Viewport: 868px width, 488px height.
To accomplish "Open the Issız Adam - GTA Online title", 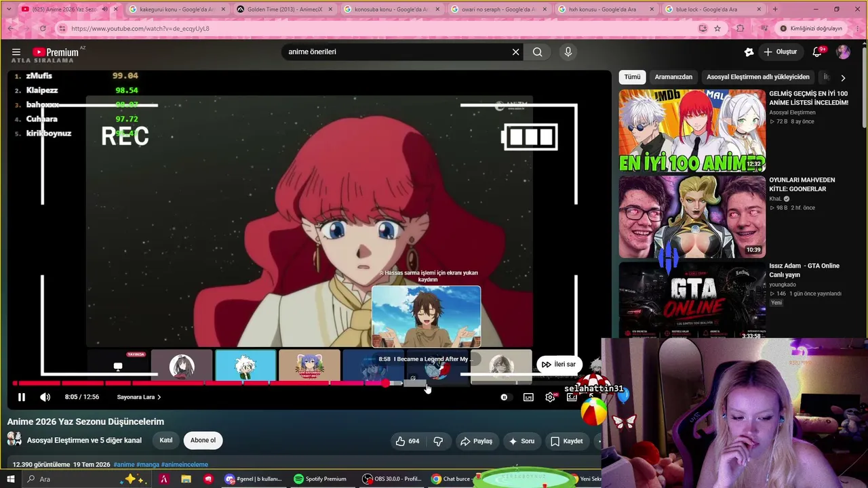I will click(x=804, y=270).
